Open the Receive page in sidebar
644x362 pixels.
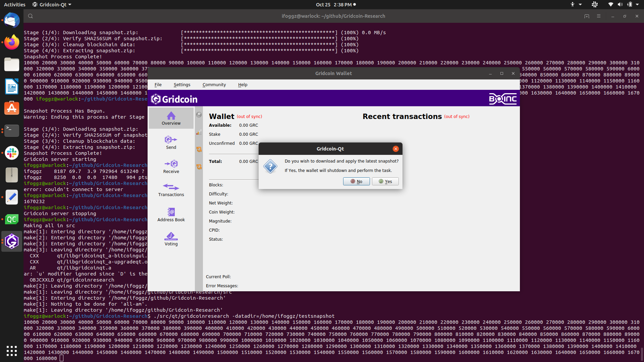tap(171, 166)
